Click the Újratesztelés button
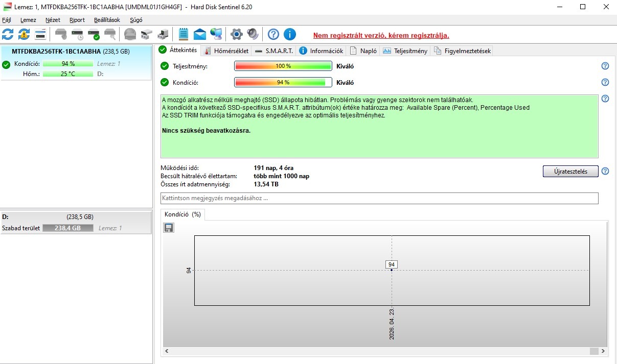This screenshot has width=617, height=364. coord(570,171)
